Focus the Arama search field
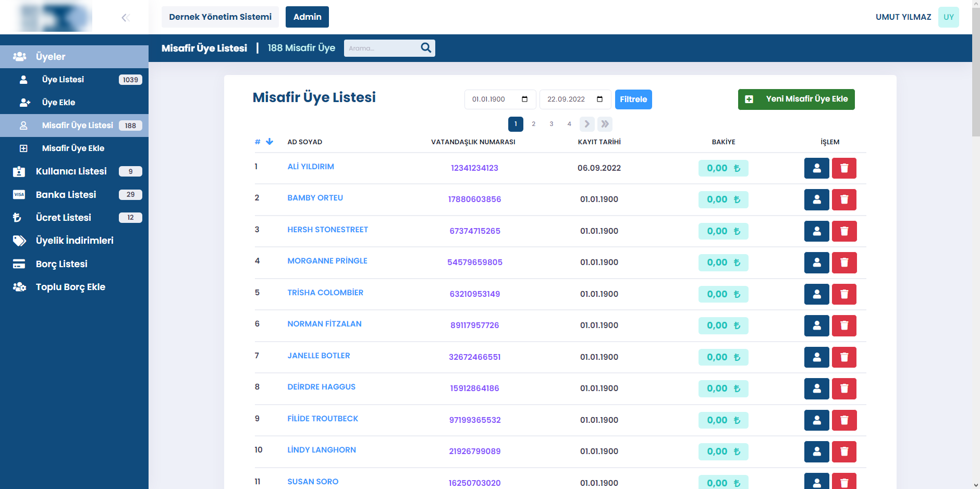This screenshot has height=489, width=980. click(382, 48)
